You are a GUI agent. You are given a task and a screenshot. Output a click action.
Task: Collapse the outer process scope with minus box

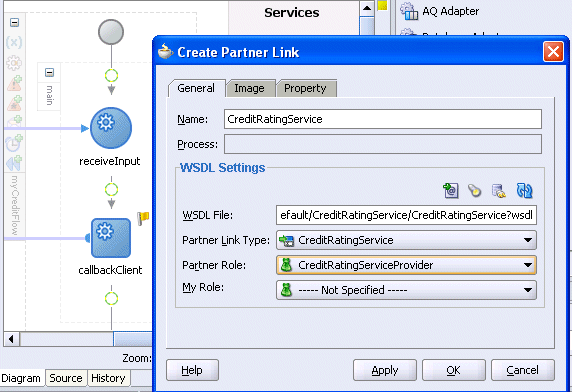tap(15, 23)
